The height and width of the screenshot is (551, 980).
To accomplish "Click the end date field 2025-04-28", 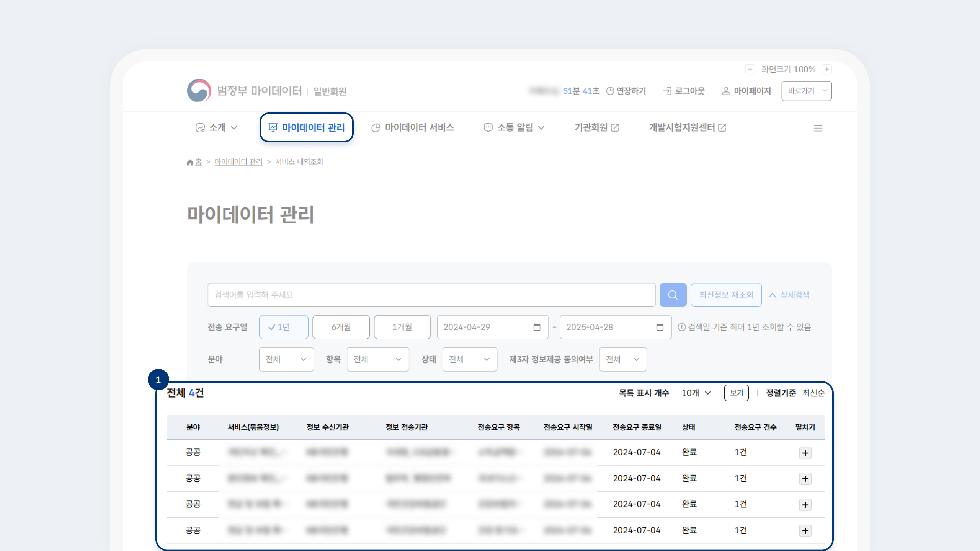I will click(x=616, y=327).
